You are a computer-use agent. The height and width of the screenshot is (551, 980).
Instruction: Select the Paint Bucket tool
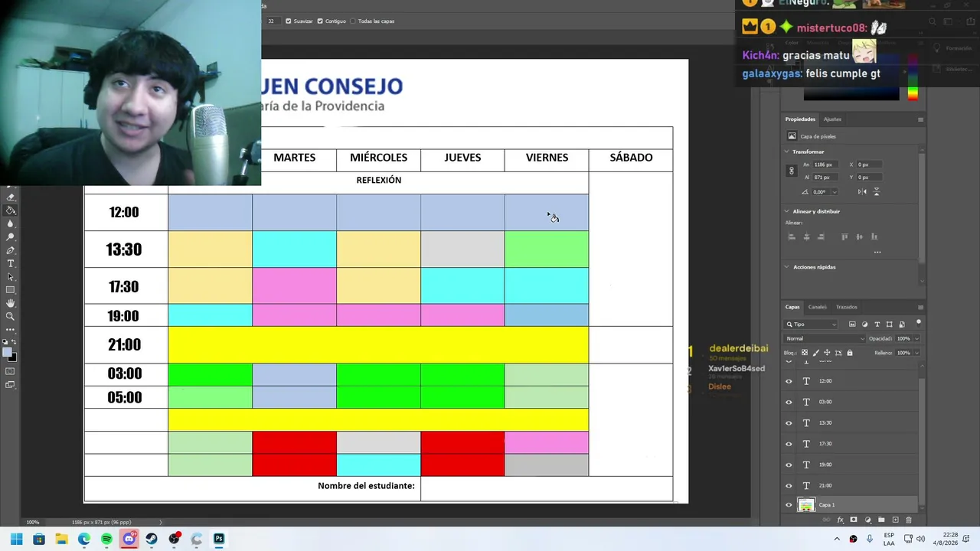(11, 210)
